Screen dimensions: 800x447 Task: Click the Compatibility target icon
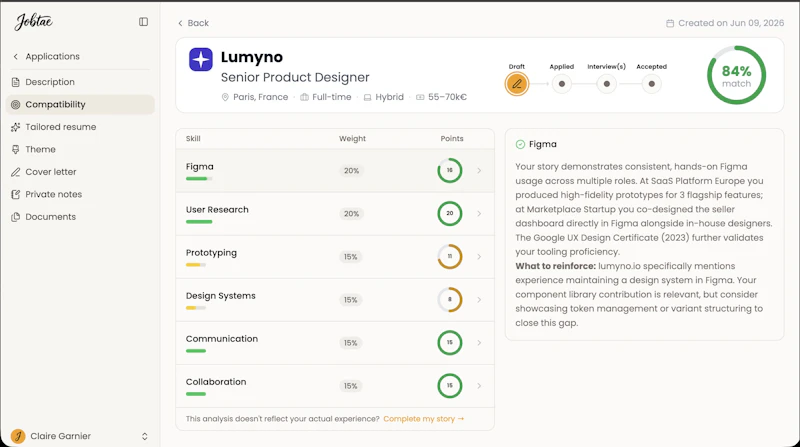coord(15,105)
